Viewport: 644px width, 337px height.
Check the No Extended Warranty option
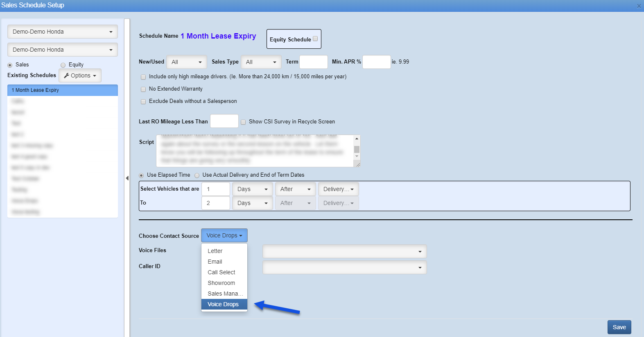143,89
